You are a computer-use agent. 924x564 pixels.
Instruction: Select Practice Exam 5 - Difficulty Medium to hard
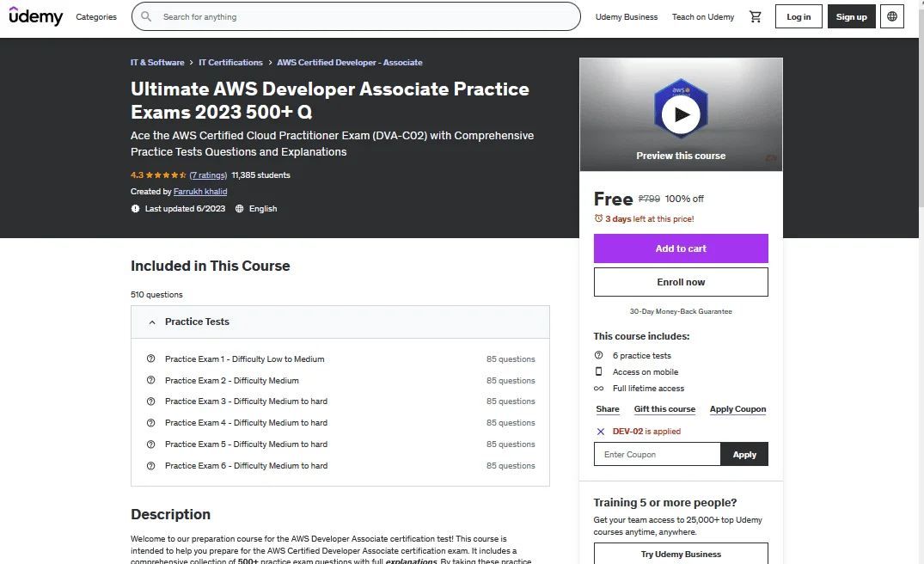247,444
